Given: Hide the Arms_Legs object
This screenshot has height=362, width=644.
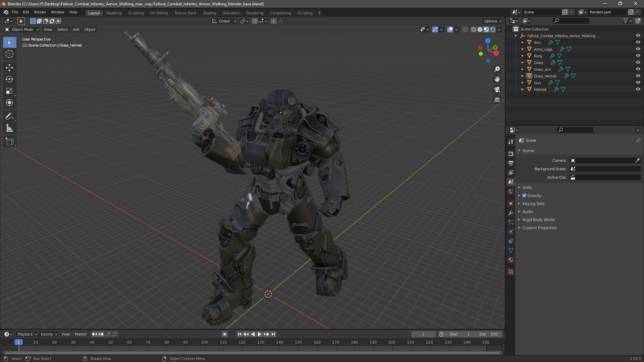Looking at the screenshot, I should pyautogui.click(x=638, y=49).
